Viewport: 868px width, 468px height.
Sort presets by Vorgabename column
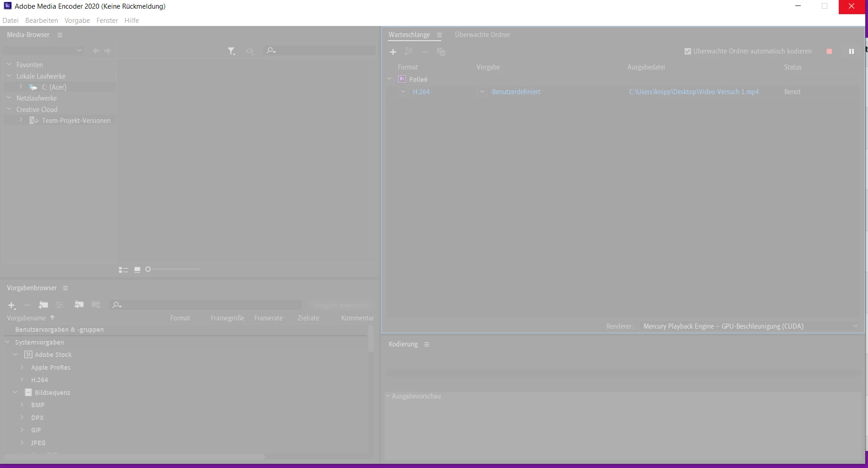[x=27, y=318]
